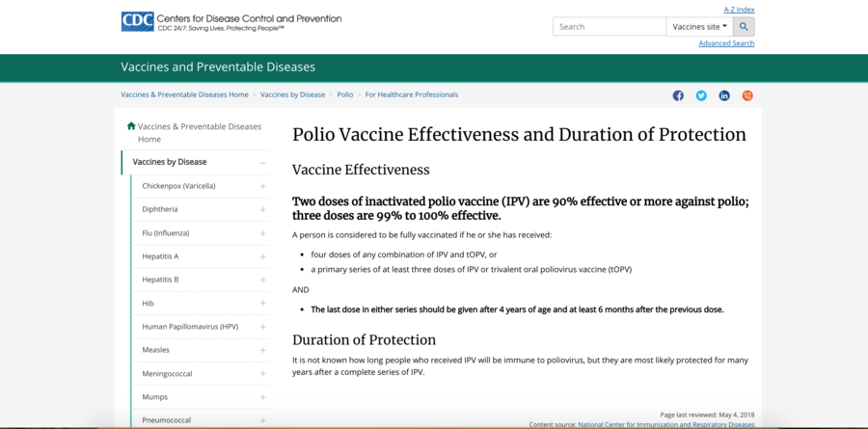Share page on LinkedIn
The height and width of the screenshot is (429, 868).
pyautogui.click(x=724, y=95)
